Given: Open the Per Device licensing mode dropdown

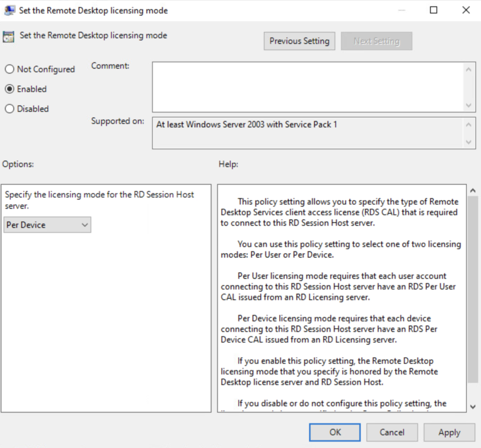Looking at the screenshot, I should [47, 225].
